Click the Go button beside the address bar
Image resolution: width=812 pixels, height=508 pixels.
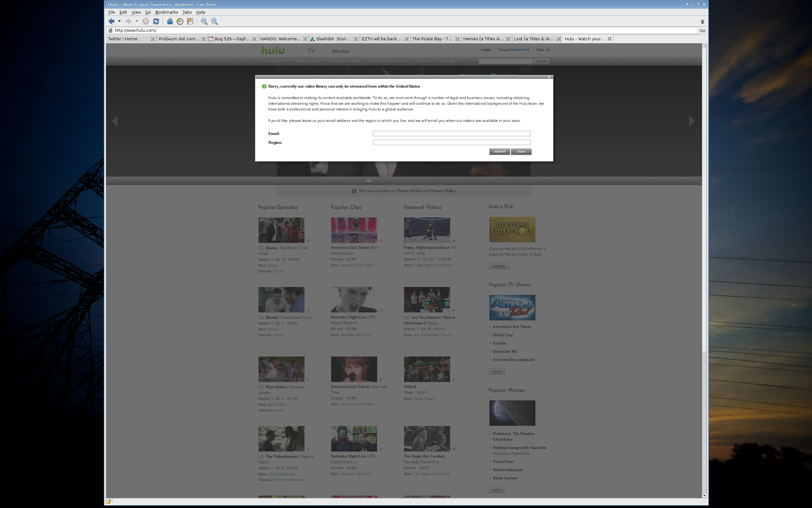pos(702,30)
